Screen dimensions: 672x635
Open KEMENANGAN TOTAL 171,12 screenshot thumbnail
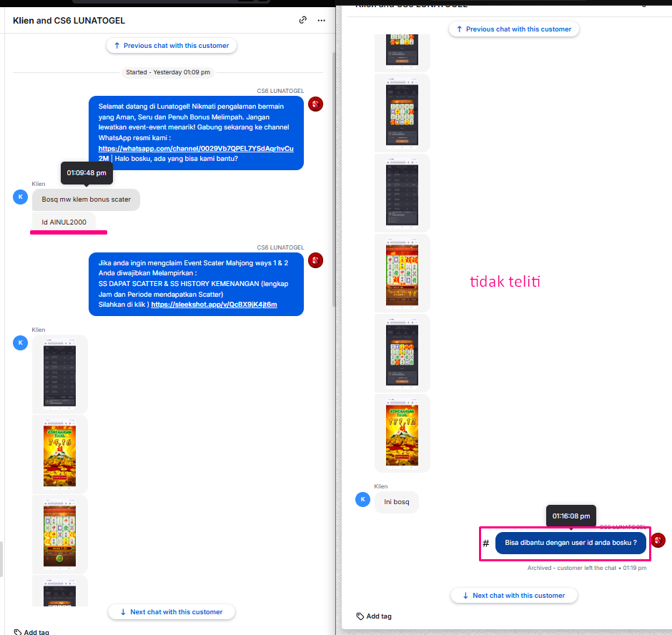pyautogui.click(x=402, y=433)
